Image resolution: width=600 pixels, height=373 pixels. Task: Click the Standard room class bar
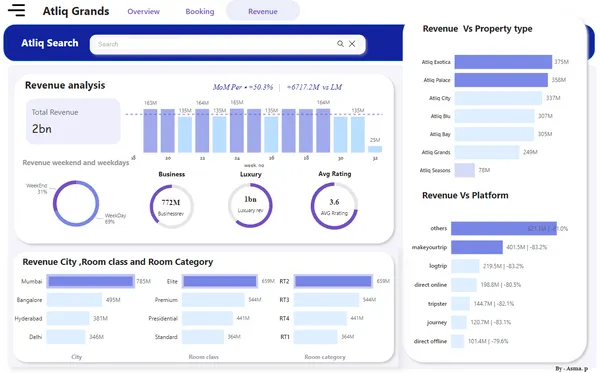(203, 337)
